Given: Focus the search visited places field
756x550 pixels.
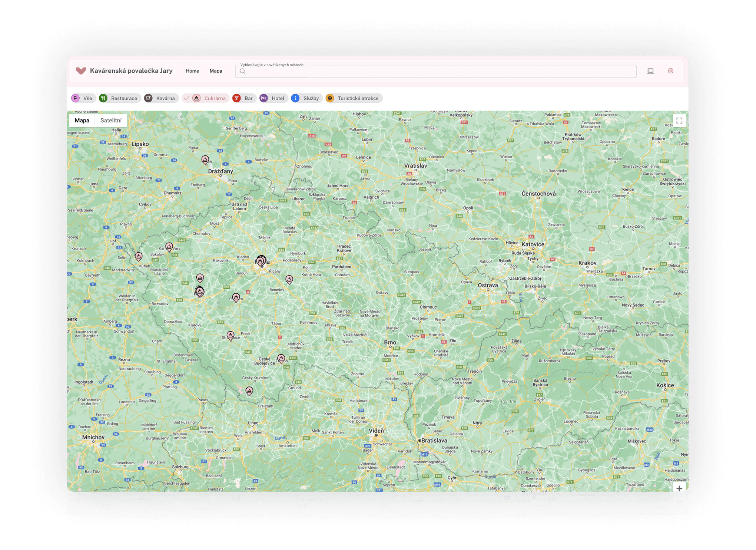Looking at the screenshot, I should coord(435,71).
